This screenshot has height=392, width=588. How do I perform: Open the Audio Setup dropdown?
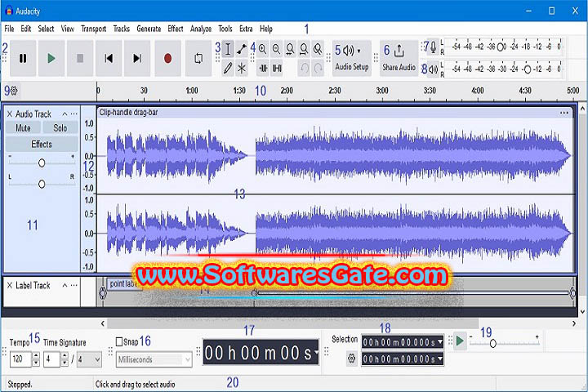click(x=352, y=58)
